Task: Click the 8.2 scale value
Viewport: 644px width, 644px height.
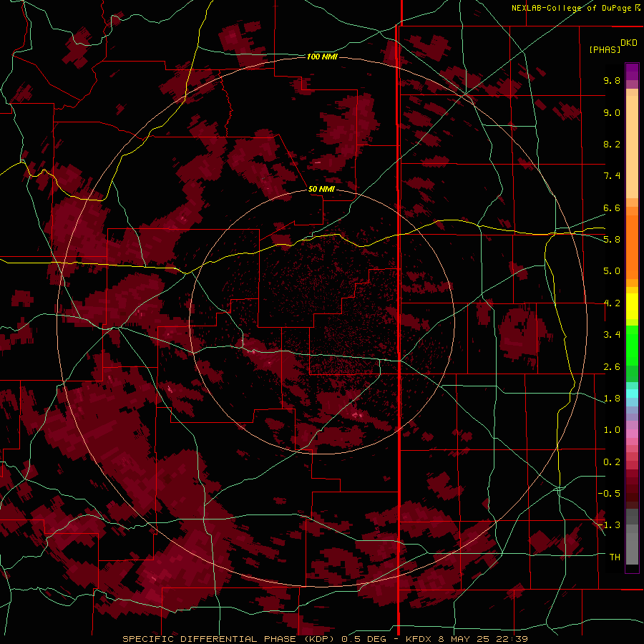Action: tap(612, 144)
